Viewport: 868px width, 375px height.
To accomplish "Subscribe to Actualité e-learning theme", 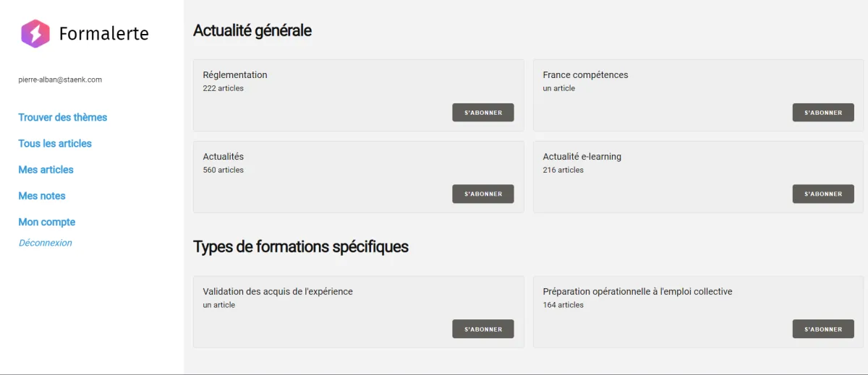I will (x=822, y=194).
